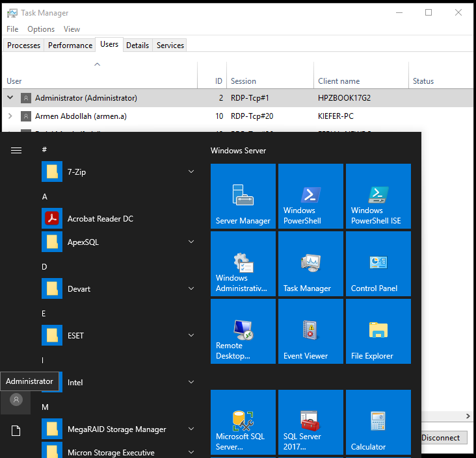476x458 pixels.
Task: Switch to the Details tab
Action: point(137,45)
